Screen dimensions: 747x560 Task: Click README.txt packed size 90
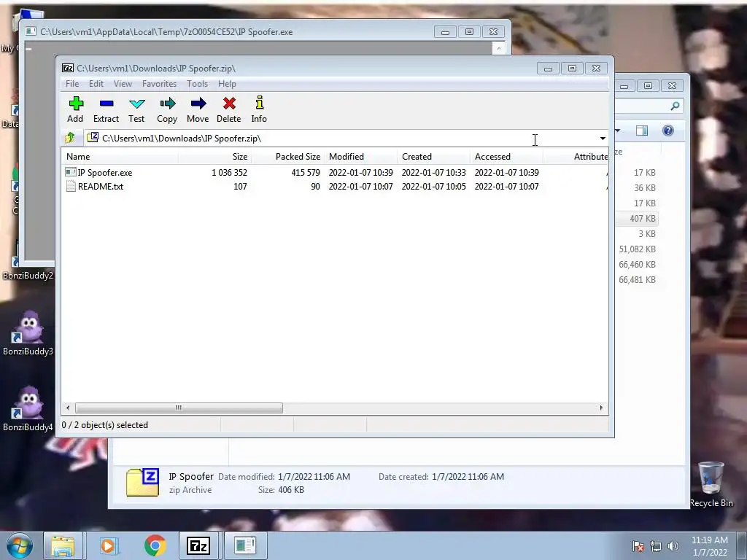[x=315, y=186]
